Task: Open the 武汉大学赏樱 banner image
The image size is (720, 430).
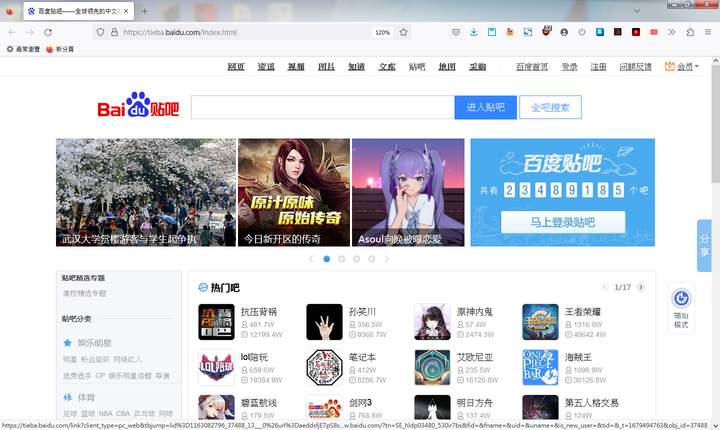Action: (x=146, y=192)
